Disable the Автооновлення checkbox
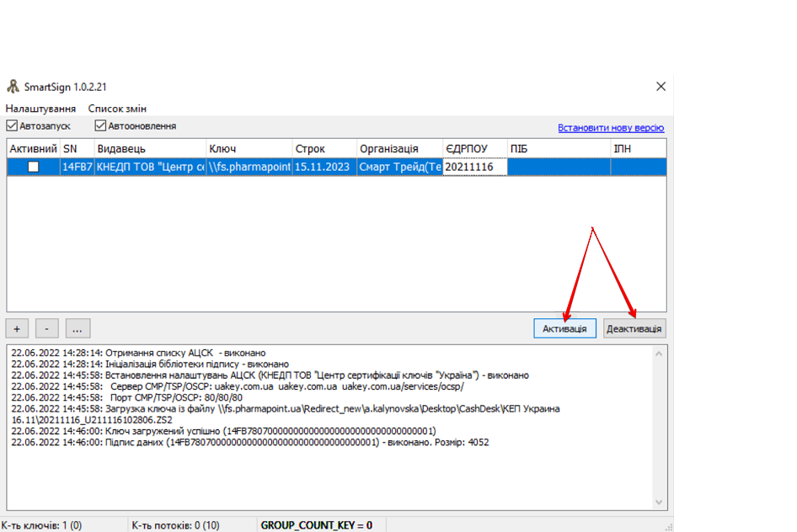The image size is (797, 532). pos(100,126)
